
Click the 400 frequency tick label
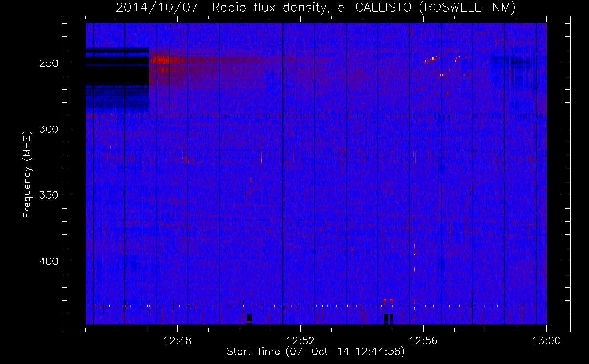49,261
